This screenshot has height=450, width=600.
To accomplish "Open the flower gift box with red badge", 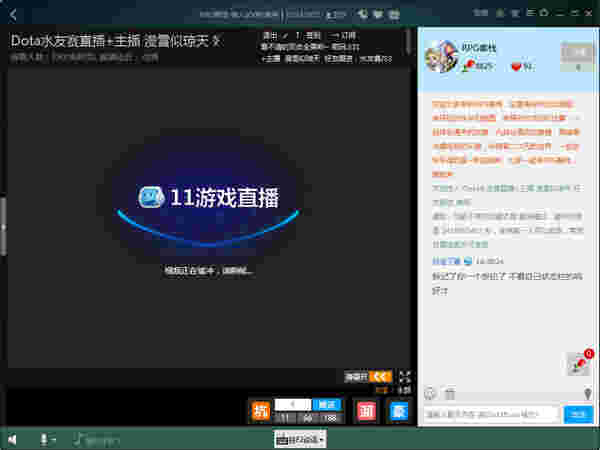I will [579, 364].
